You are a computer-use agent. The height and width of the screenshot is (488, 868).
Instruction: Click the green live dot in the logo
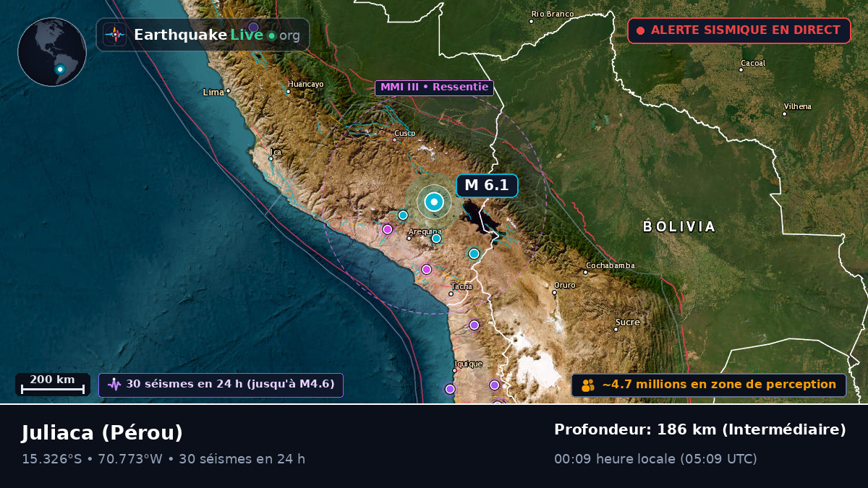click(271, 35)
